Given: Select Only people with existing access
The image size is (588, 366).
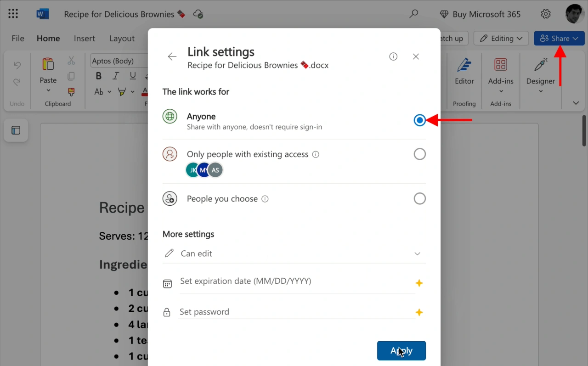Looking at the screenshot, I should (x=419, y=154).
